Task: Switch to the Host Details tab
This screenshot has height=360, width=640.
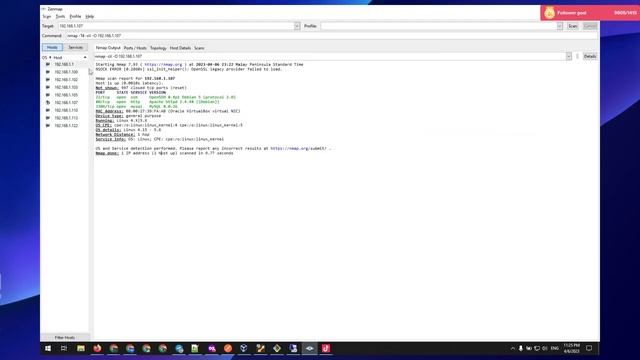Action: click(180, 48)
